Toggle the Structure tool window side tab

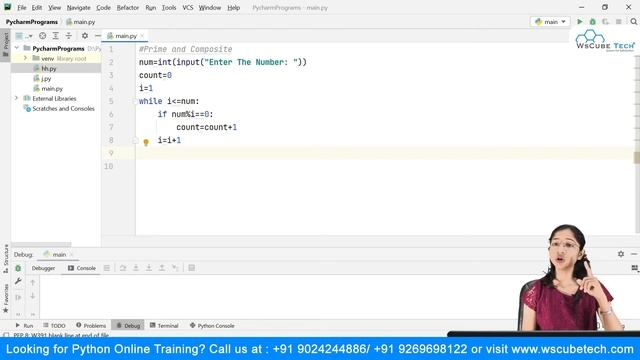click(5, 258)
